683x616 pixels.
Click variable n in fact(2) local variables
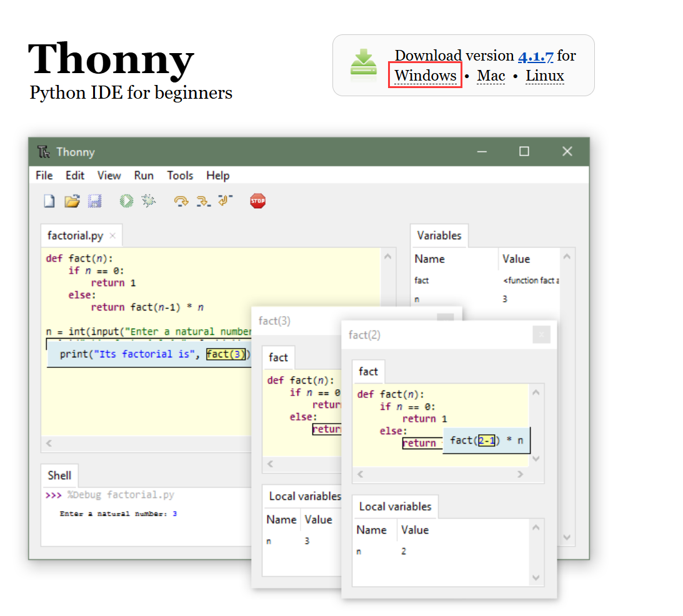tap(359, 552)
